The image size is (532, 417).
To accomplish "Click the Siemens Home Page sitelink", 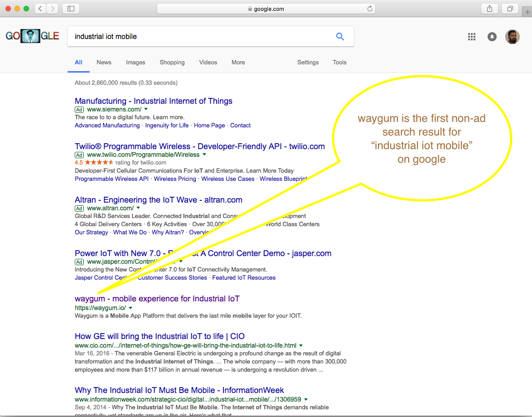I will tap(209, 126).
